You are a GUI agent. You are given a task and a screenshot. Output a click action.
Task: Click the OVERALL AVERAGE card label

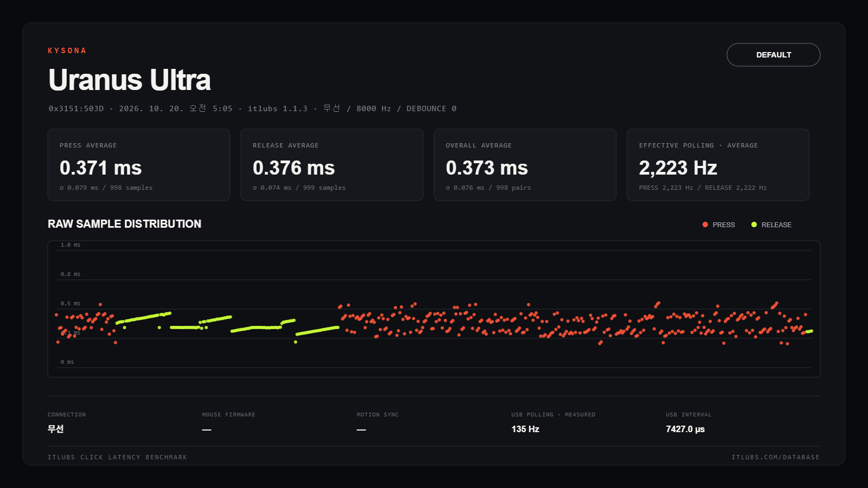click(x=478, y=145)
